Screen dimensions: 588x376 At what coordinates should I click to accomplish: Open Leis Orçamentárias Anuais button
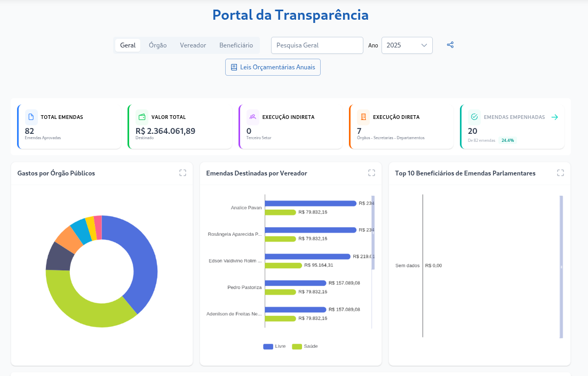point(273,67)
